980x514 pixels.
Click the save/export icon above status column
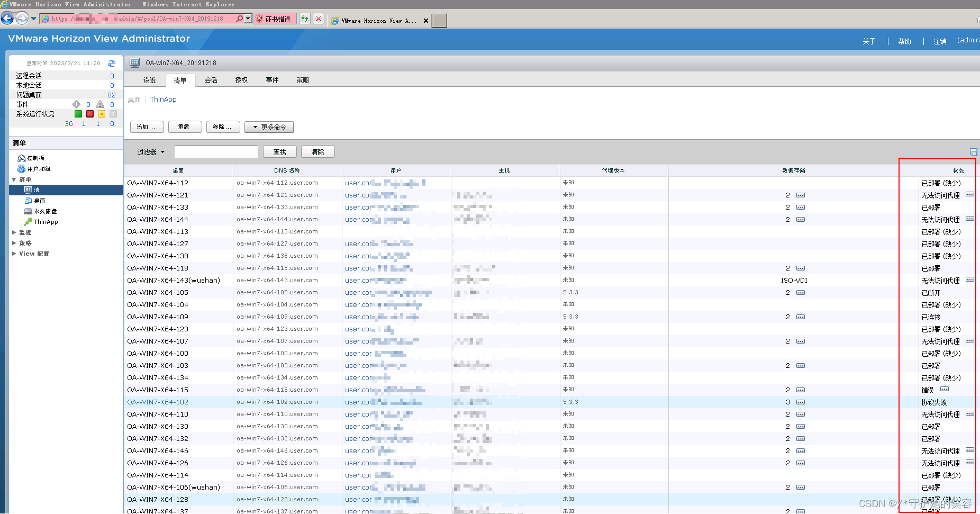(973, 152)
